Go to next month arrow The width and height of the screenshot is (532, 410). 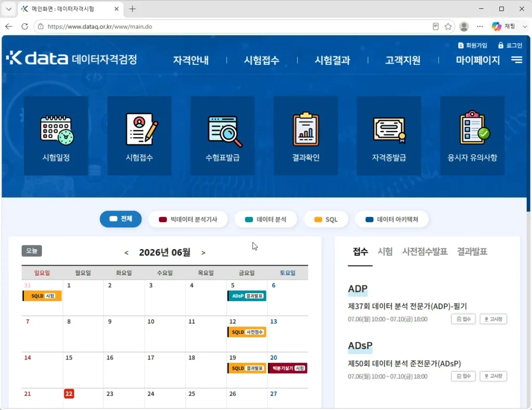203,253
